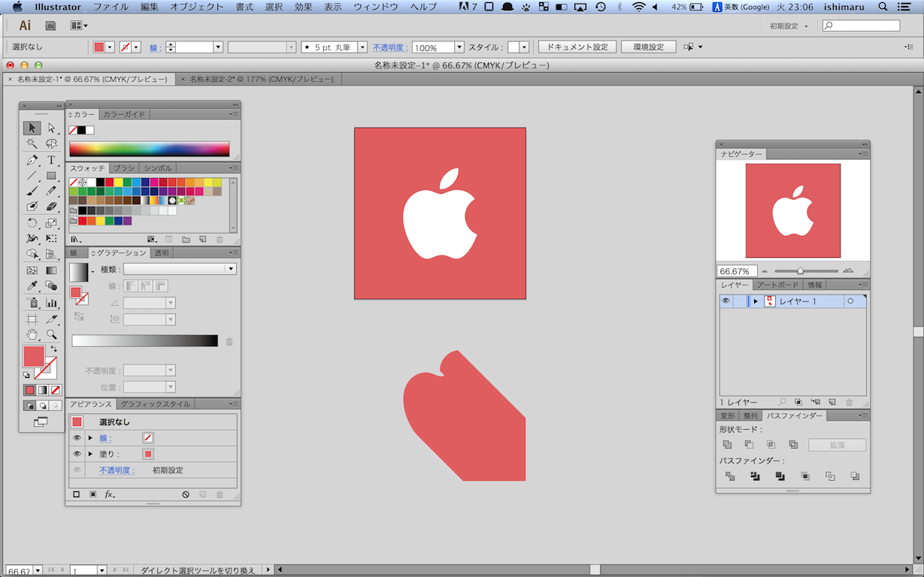Expand the 塗り row in Appearance panel
This screenshot has width=924, height=577.
(90, 454)
